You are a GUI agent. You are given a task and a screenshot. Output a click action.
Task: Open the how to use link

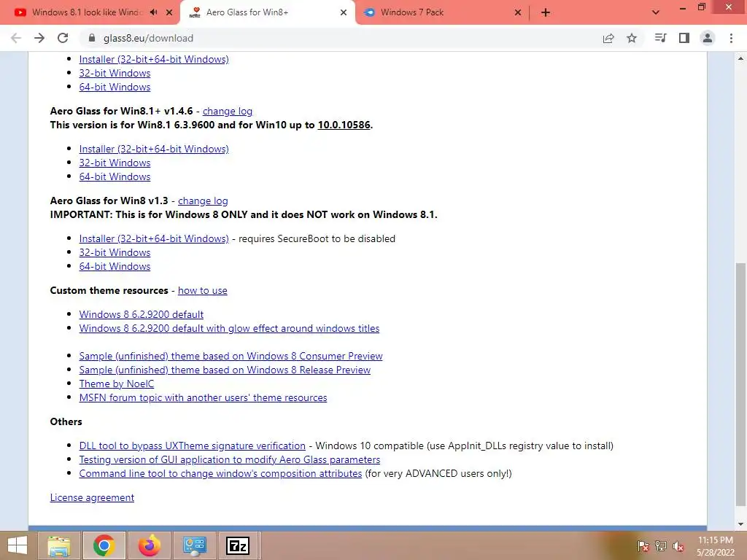[x=203, y=290]
